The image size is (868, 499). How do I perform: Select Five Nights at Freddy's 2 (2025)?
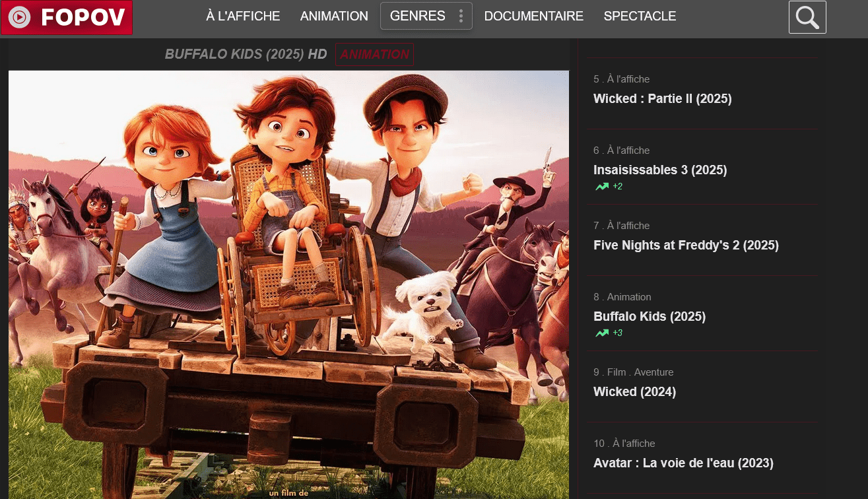point(686,246)
